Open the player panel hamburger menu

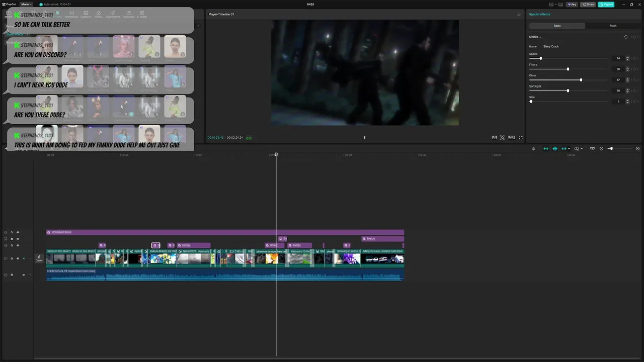[x=519, y=14]
